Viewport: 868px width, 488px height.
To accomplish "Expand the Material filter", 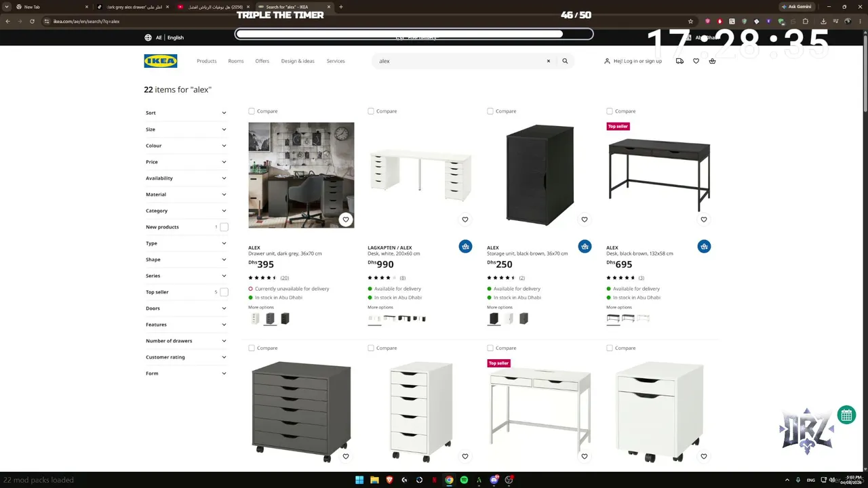I will pyautogui.click(x=186, y=195).
